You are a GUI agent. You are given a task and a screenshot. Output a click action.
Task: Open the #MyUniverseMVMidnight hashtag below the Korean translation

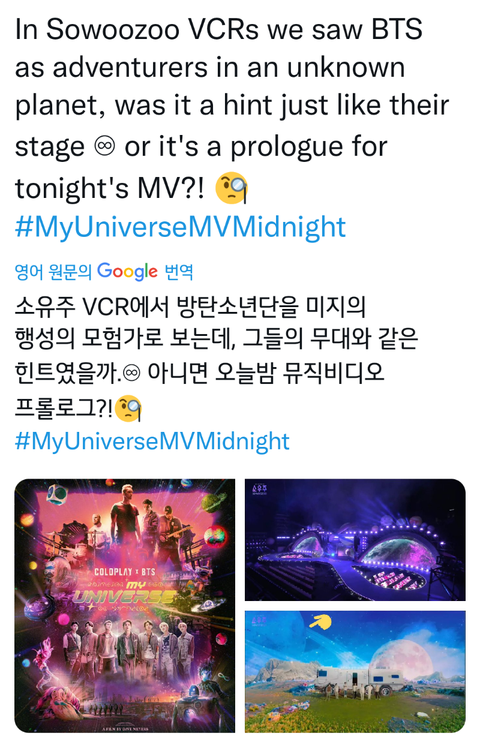pyautogui.click(x=152, y=441)
